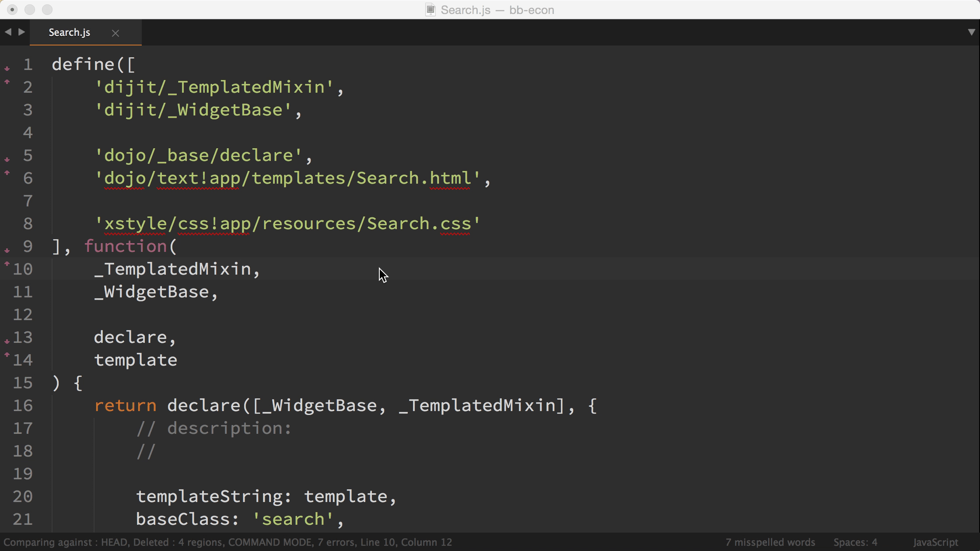Image resolution: width=980 pixels, height=551 pixels.
Task: Click the 'dojo/_base/declare' string
Action: 198,155
